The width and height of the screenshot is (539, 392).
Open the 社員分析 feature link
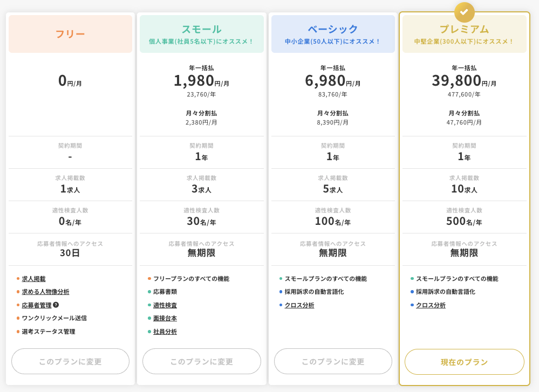pyautogui.click(x=165, y=332)
